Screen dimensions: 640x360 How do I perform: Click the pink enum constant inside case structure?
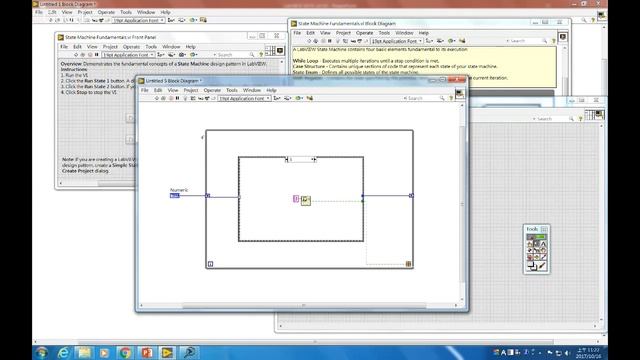point(296,199)
